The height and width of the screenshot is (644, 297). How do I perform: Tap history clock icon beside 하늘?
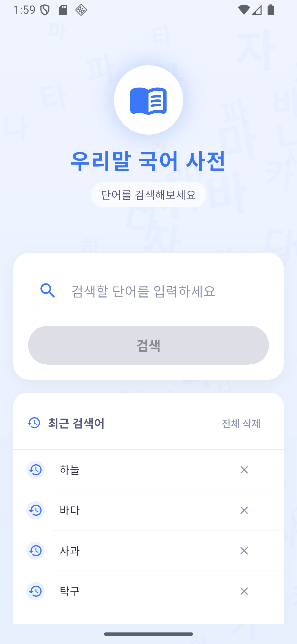coord(35,470)
